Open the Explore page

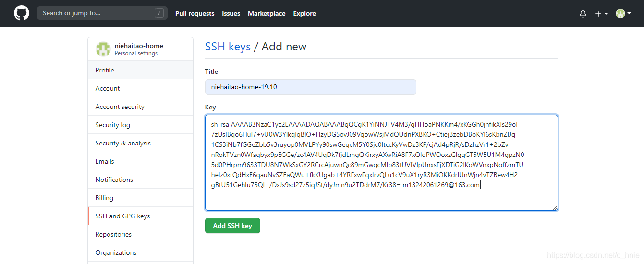point(304,13)
